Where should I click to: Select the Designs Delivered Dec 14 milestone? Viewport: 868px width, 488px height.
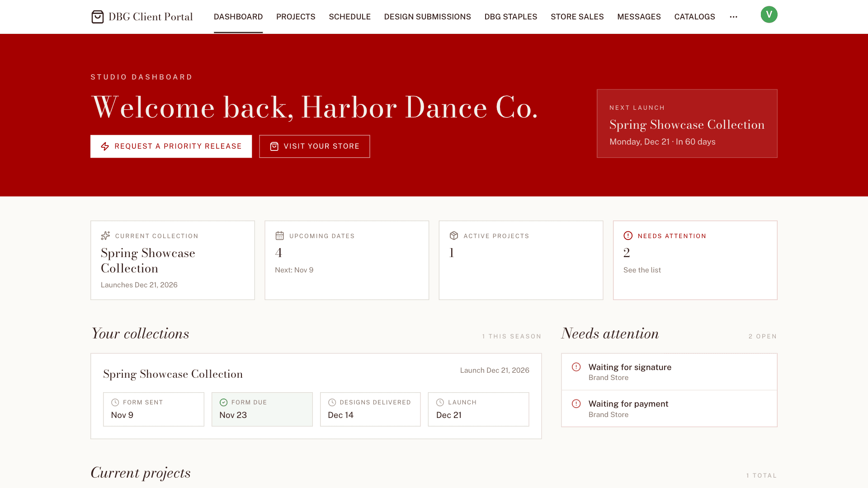tap(370, 409)
